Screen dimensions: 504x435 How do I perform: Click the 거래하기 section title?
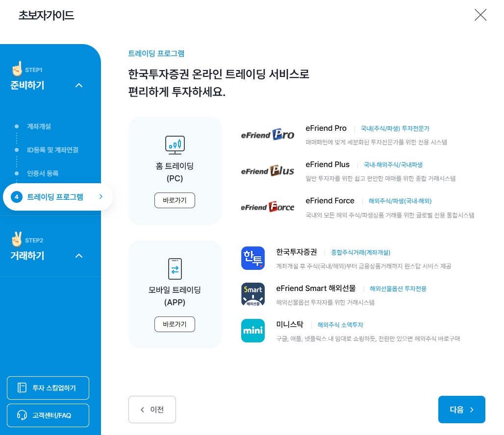tap(27, 255)
